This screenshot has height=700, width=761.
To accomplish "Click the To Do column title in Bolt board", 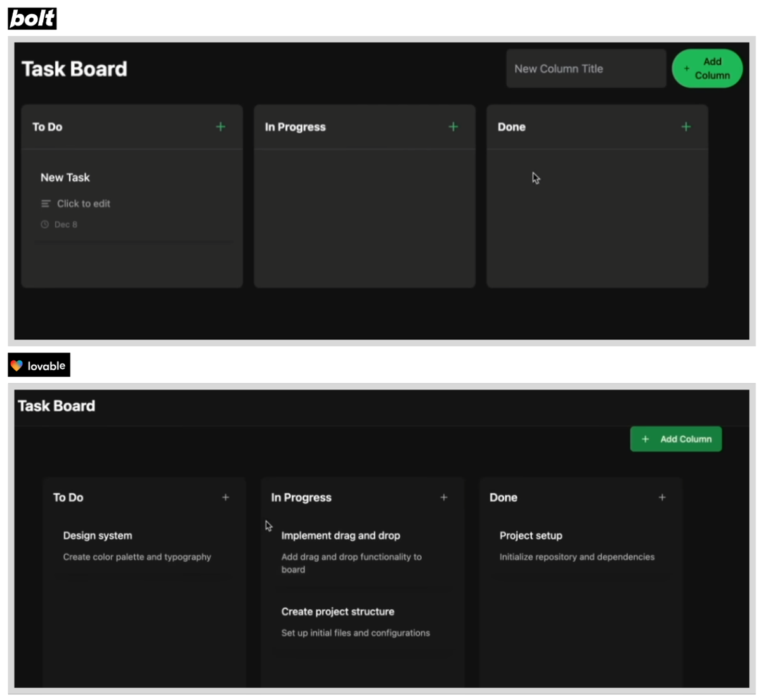I will [x=48, y=127].
